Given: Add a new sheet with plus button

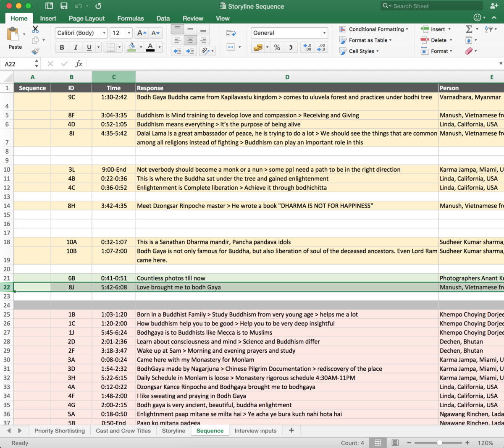Looking at the screenshot, I should [x=291, y=430].
